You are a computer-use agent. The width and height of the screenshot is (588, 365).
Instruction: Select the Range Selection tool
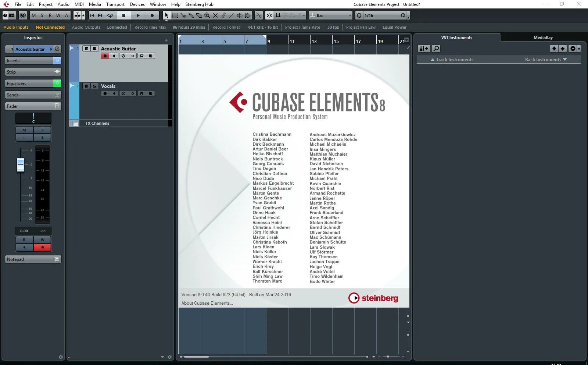(175, 15)
